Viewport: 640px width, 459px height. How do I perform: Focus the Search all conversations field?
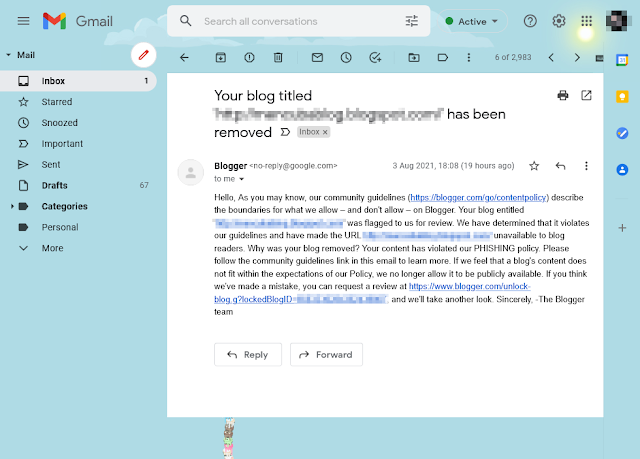(298, 21)
